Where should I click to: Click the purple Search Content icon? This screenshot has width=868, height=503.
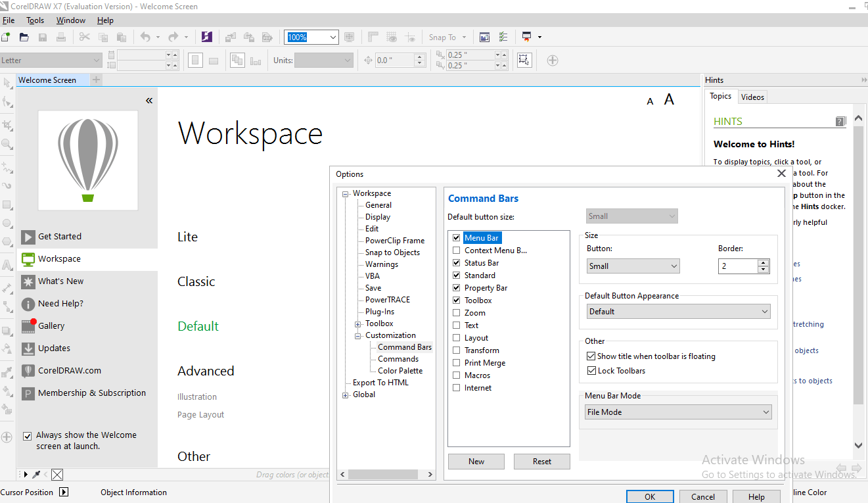click(206, 37)
